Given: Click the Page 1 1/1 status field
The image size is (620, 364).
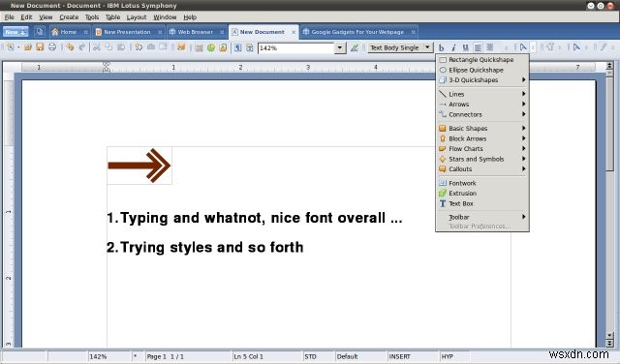Looking at the screenshot, I should coord(188,356).
